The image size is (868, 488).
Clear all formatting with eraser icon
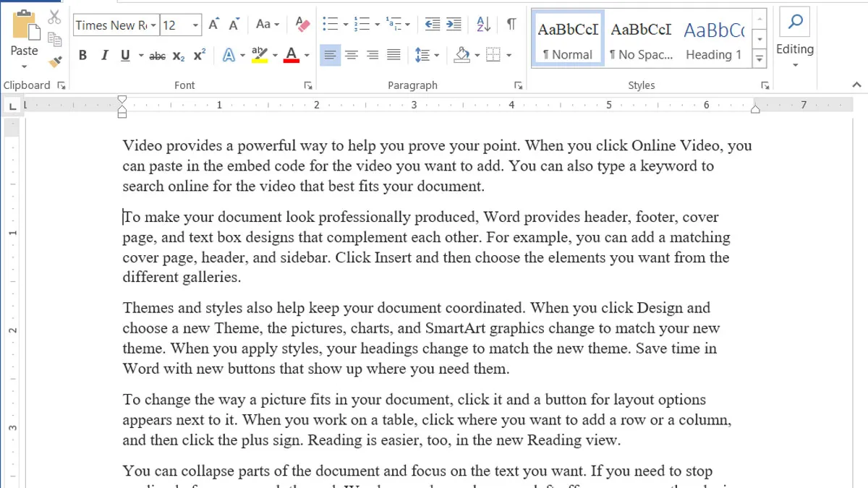coord(302,25)
